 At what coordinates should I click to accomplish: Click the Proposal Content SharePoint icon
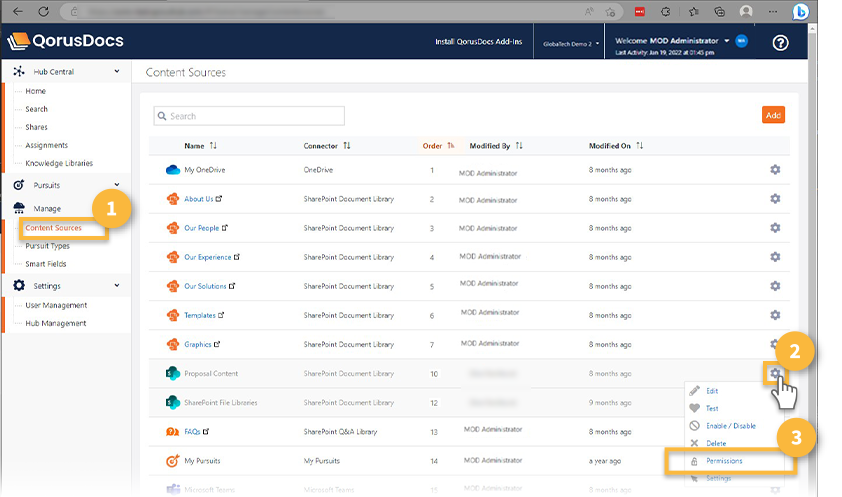point(173,373)
